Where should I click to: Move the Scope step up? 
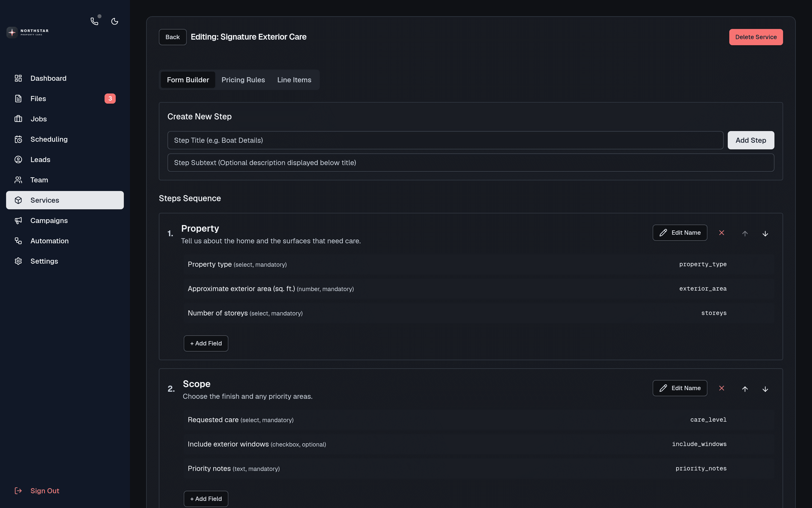click(x=745, y=389)
